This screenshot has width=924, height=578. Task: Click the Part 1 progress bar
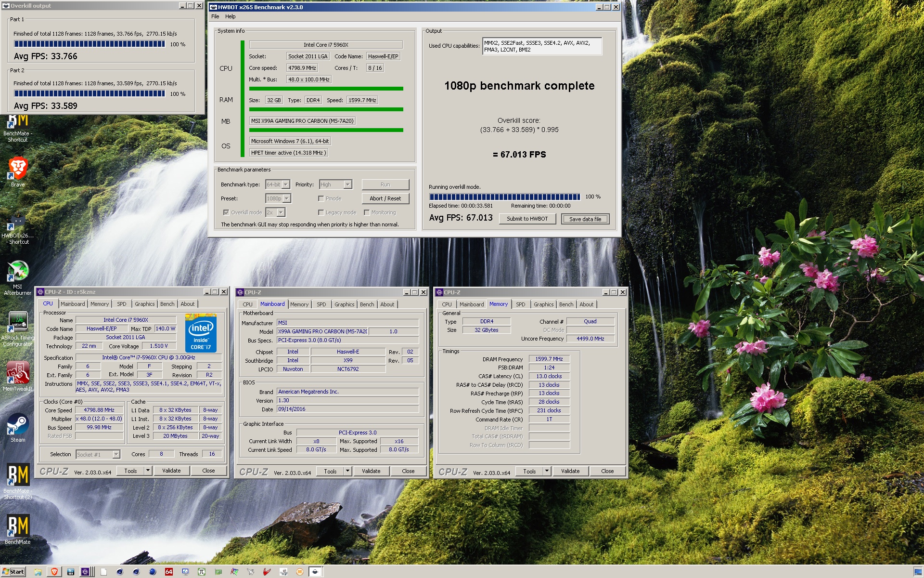click(x=90, y=44)
